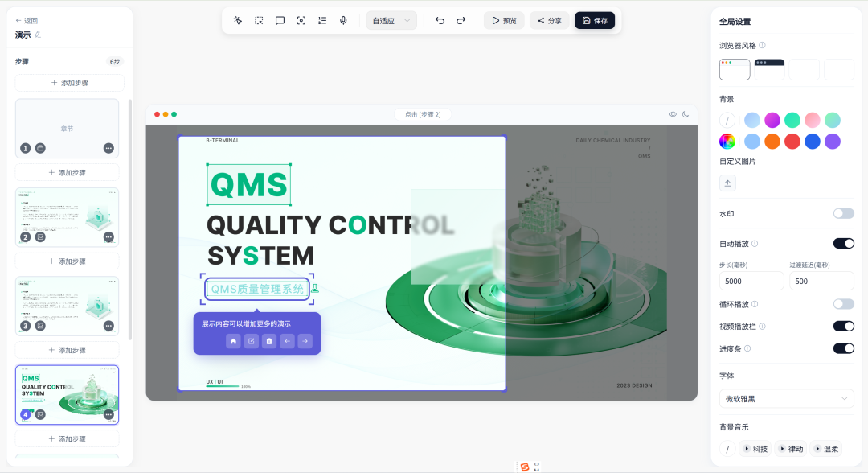The height and width of the screenshot is (473, 868).
Task: Select the step 3 thumbnail
Action: point(67,306)
